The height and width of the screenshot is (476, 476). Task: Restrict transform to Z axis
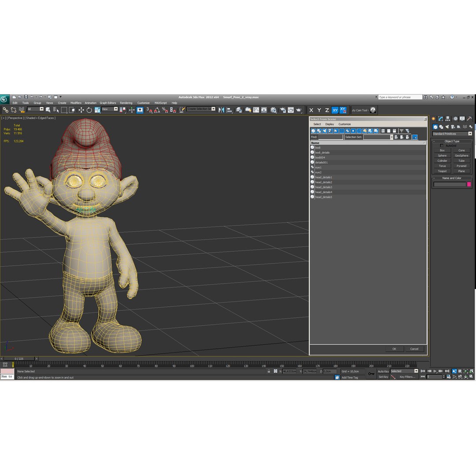pyautogui.click(x=327, y=110)
